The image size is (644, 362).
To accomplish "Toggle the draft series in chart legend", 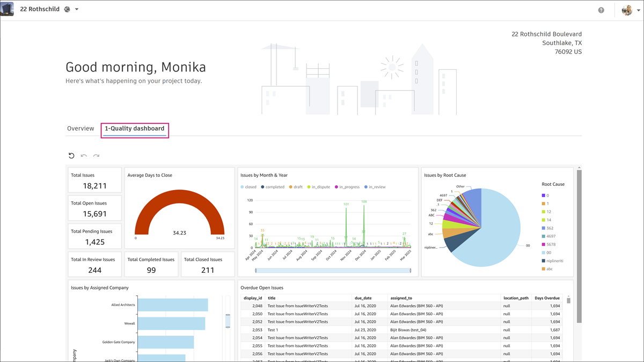I will coord(296,187).
